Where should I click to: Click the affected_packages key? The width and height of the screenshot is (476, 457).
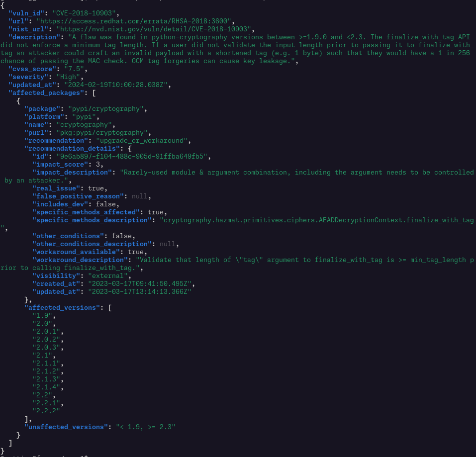(x=45, y=92)
